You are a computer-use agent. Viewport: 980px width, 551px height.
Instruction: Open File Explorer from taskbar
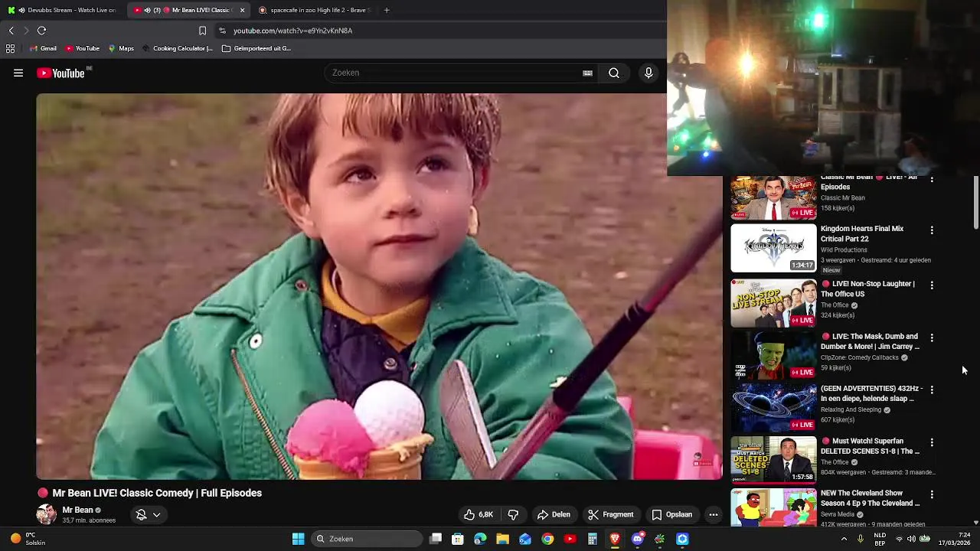coord(502,539)
